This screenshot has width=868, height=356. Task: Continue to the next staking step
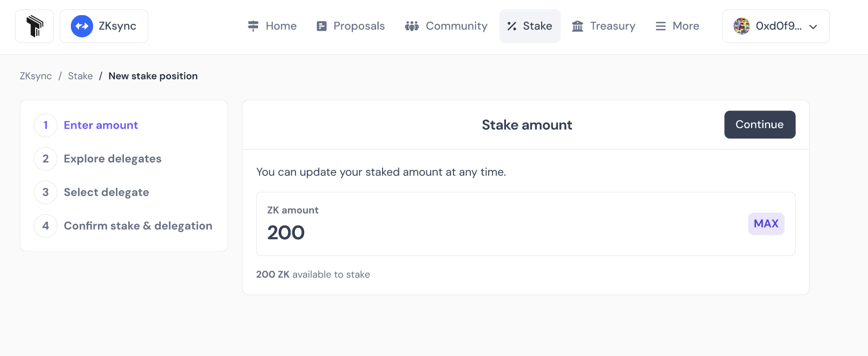(x=760, y=124)
